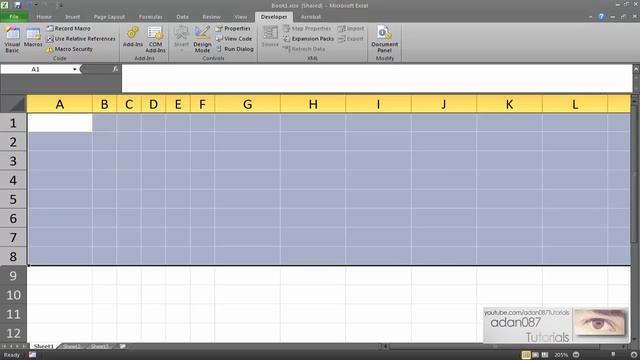Click cell A1
Image resolution: width=640 pixels, height=360 pixels.
click(x=60, y=123)
